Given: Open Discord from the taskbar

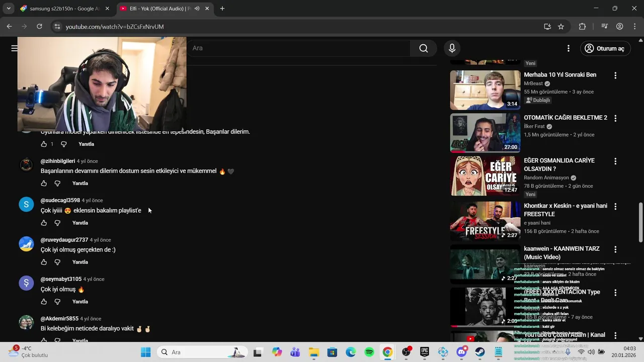Looking at the screenshot, I should [461, 352].
